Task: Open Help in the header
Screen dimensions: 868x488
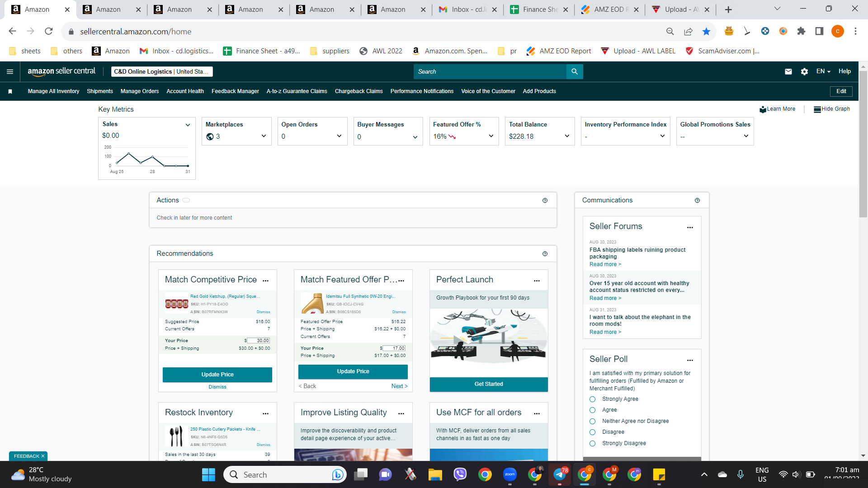Action: click(844, 71)
